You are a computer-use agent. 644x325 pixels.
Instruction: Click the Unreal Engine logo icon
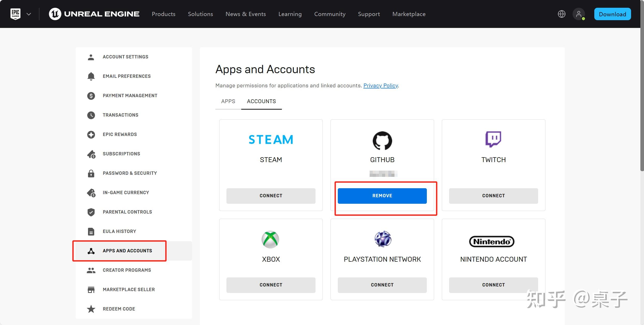(x=54, y=14)
